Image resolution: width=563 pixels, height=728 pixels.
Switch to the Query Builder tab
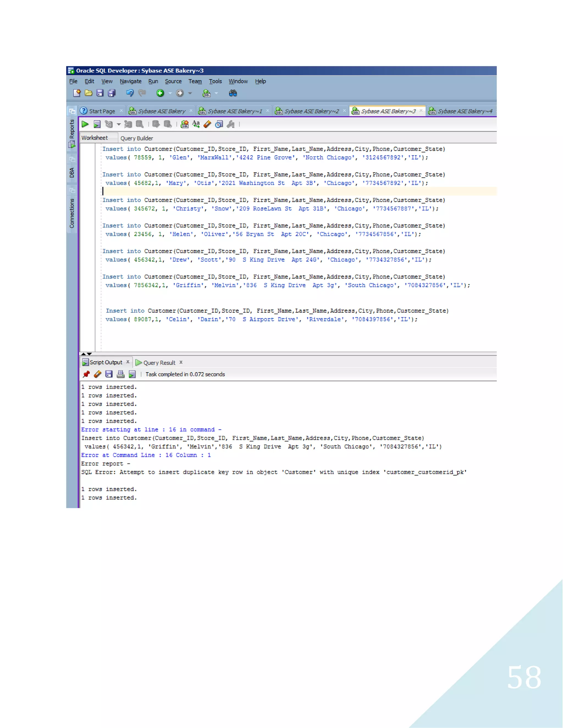[136, 138]
